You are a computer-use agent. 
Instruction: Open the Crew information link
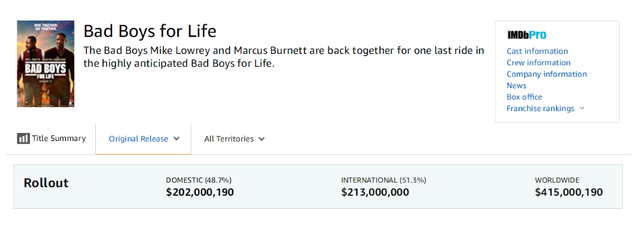[538, 63]
